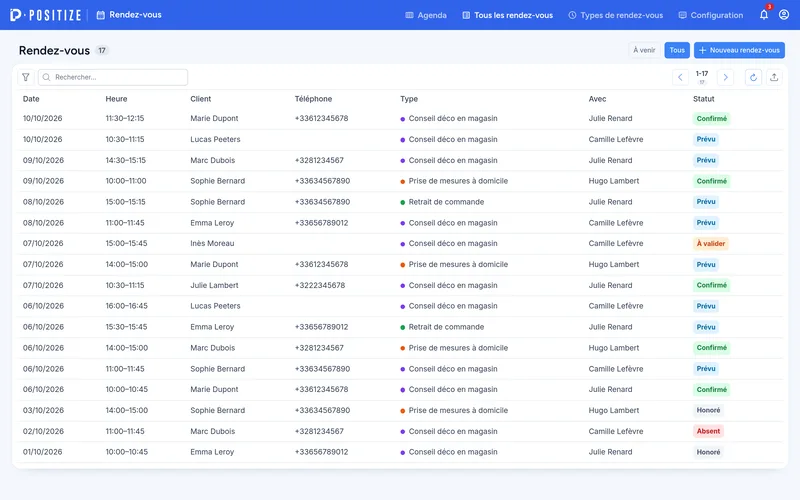Click Confirmé badge on 06/10 14:00–15:00 row
Viewport: 800px width, 500px height.
pos(712,348)
